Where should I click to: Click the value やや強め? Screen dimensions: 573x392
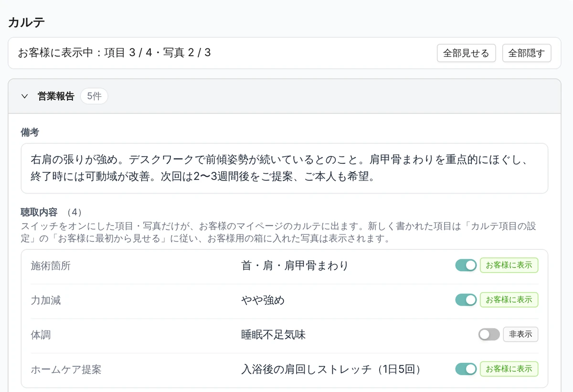[263, 300]
